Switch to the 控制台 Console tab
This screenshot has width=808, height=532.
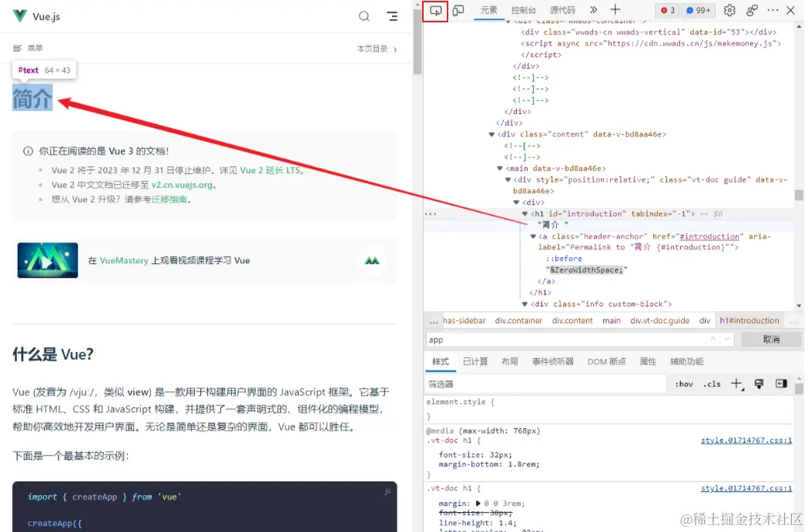523,10
